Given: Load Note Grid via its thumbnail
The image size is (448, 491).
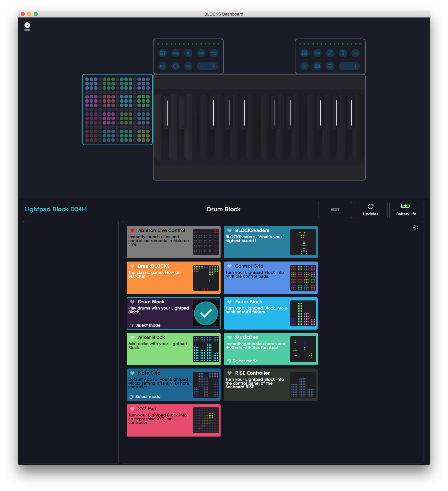Looking at the screenshot, I should coord(206,385).
